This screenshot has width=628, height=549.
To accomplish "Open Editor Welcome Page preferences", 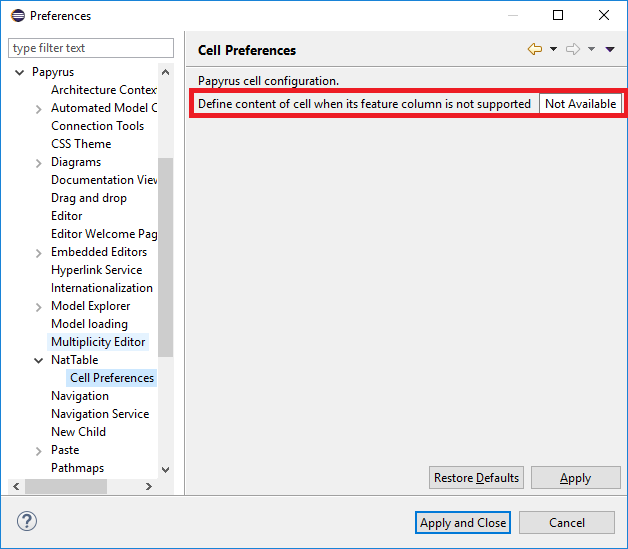I will (104, 234).
